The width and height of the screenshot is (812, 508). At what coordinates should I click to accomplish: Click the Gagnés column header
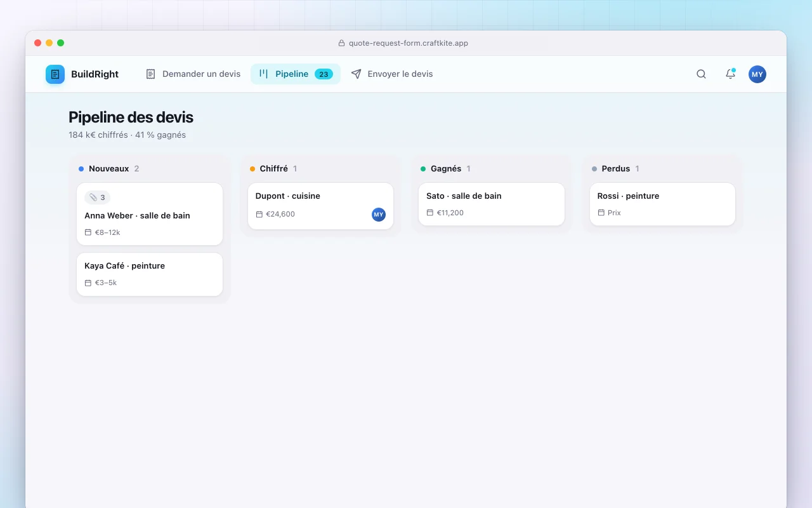click(x=492, y=169)
